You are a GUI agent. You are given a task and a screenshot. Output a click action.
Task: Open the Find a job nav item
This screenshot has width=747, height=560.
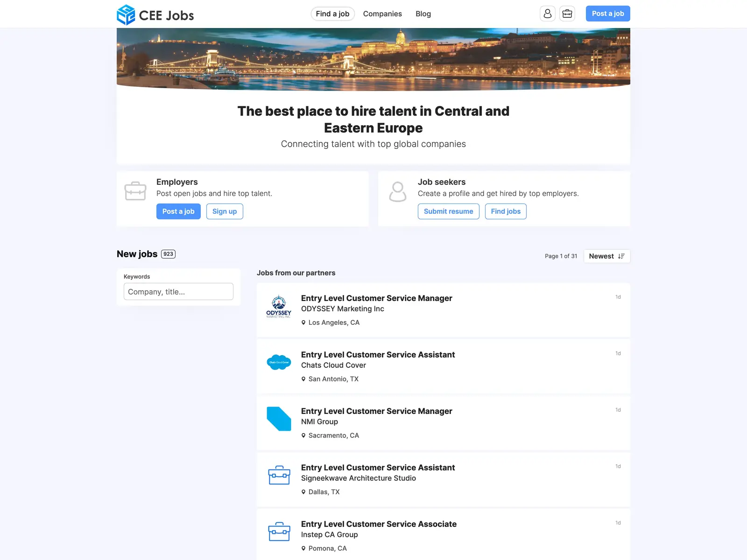[333, 14]
